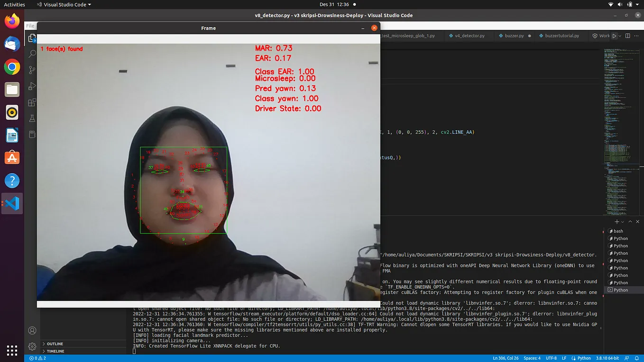Split the editor with the split icon
Screen dimensions: 644x362
(627, 36)
